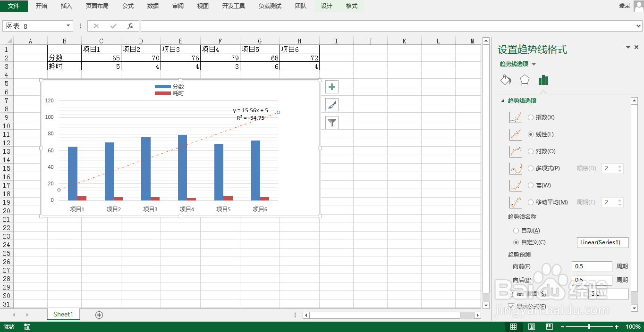Select the 多项式(P) polynomial radio button
Screen dimensions: 644x332
point(531,168)
